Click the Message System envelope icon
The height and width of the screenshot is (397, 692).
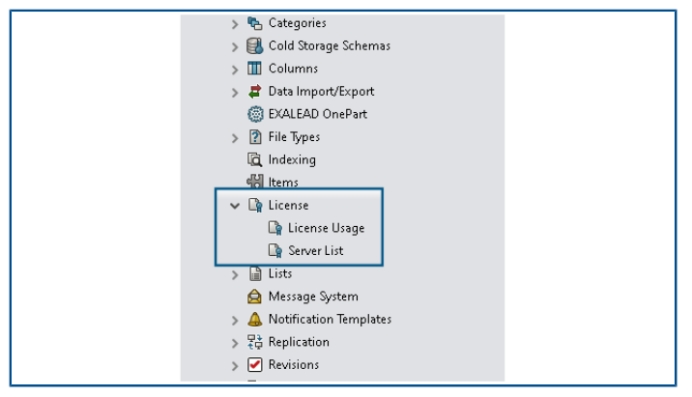pos(255,296)
